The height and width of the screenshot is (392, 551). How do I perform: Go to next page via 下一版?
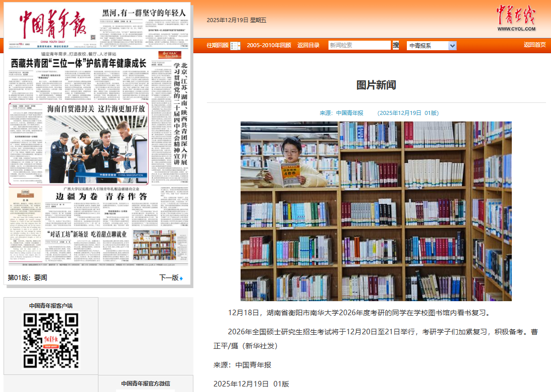(x=169, y=278)
